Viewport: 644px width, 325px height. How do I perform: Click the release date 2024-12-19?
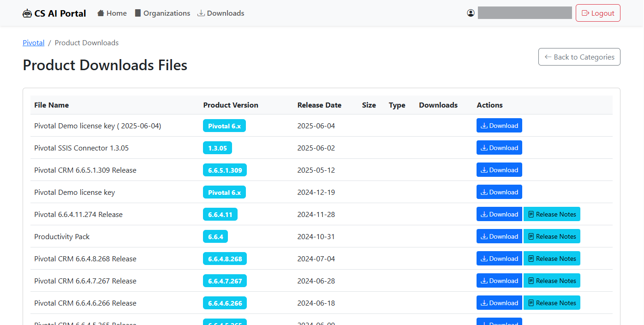(x=316, y=193)
